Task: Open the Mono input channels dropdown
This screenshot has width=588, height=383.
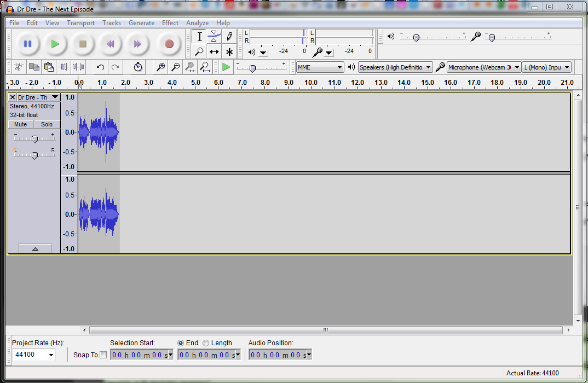Action: click(x=547, y=67)
